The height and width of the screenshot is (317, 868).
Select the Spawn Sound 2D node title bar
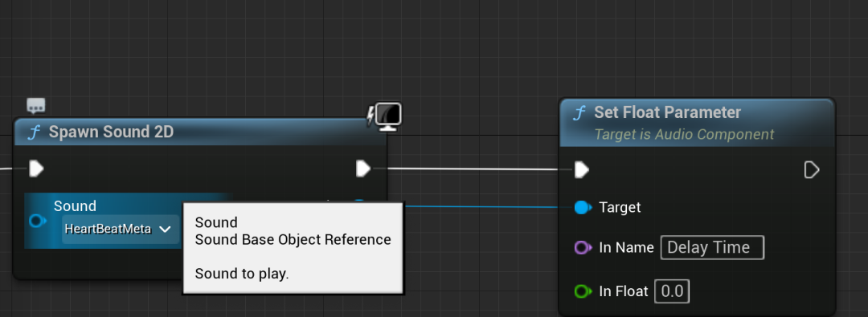(x=199, y=132)
